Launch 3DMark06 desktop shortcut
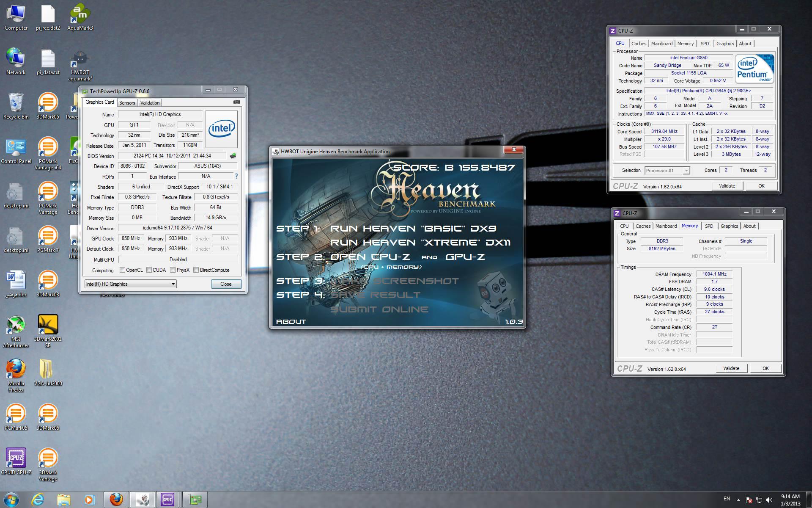This screenshot has width=812, height=508. (48, 418)
